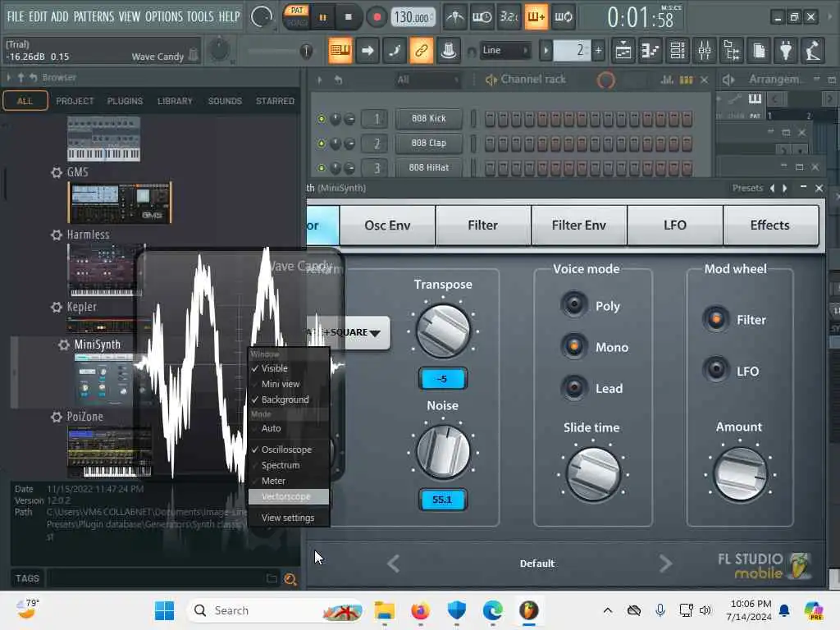
Task: Open the Mixer icon
Action: click(x=705, y=51)
